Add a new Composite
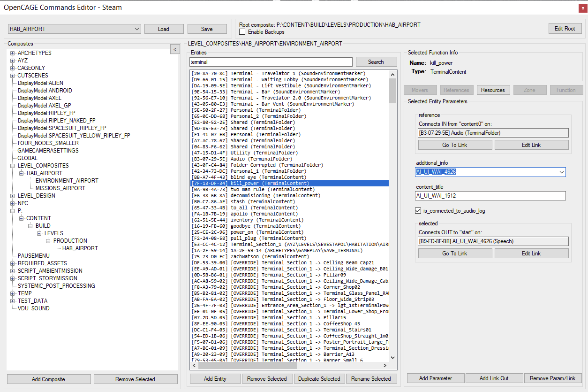The image size is (588, 392). coord(48,379)
